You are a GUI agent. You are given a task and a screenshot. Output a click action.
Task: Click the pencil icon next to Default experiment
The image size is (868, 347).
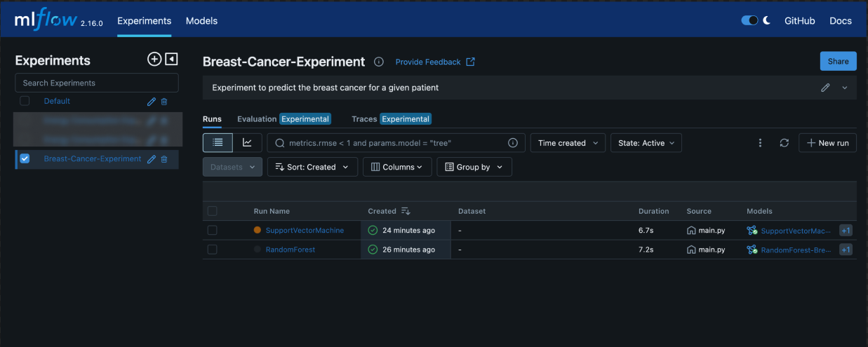tap(151, 102)
